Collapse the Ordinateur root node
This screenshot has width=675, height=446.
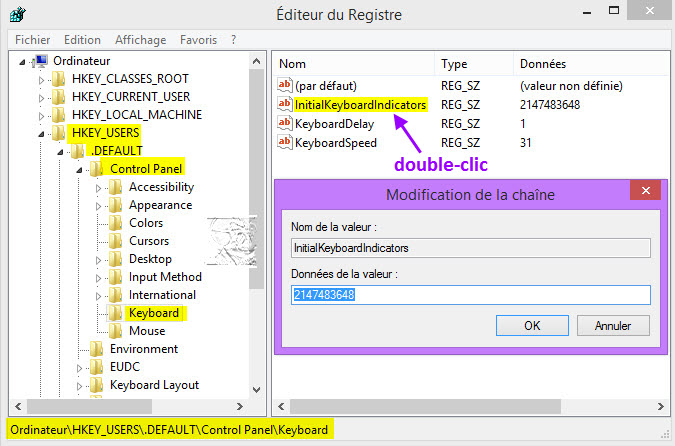point(22,62)
